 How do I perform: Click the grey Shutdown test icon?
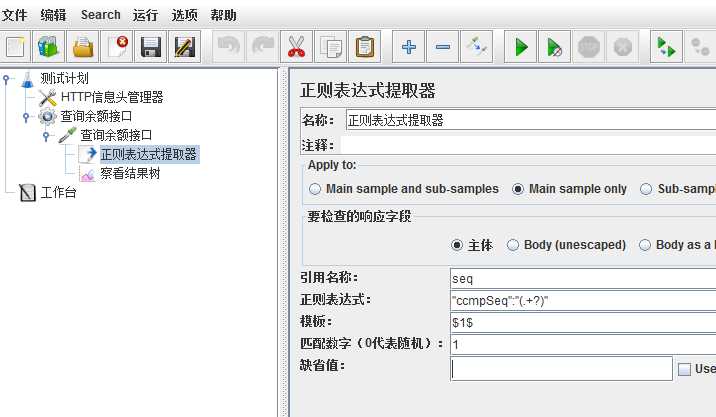tap(622, 47)
